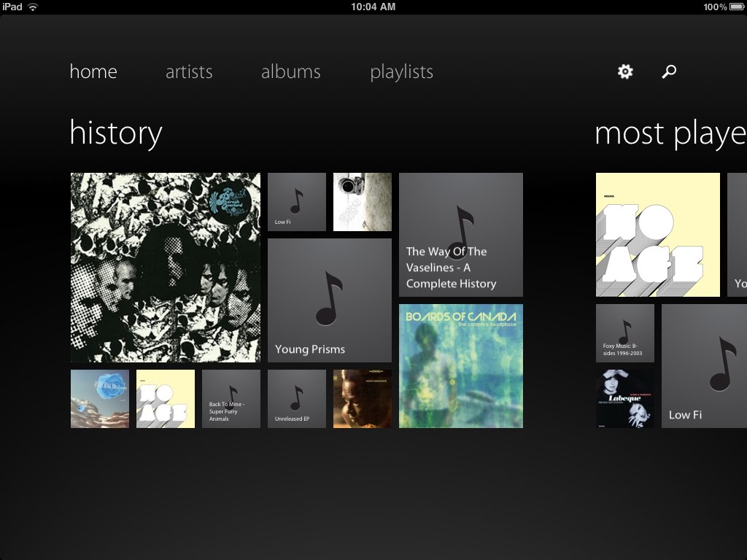Select the Unreleased EP tile
Screen dimensions: 747x560
pyautogui.click(x=297, y=399)
